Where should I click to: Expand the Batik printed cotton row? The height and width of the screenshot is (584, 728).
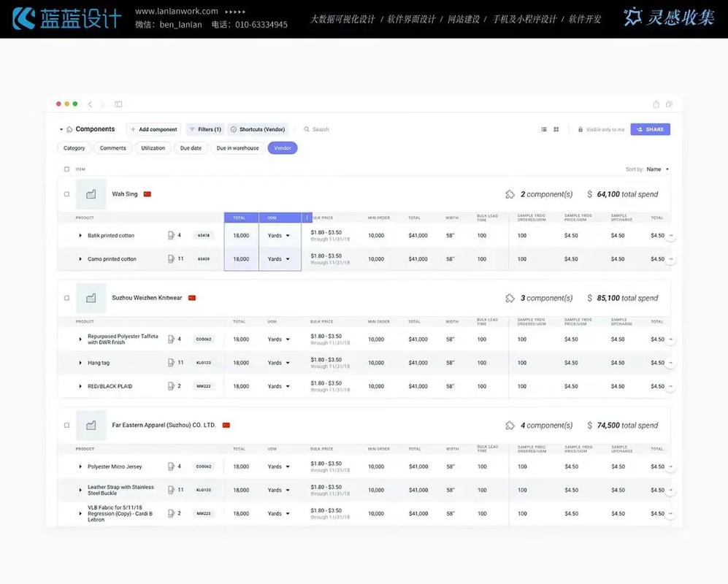coord(80,236)
